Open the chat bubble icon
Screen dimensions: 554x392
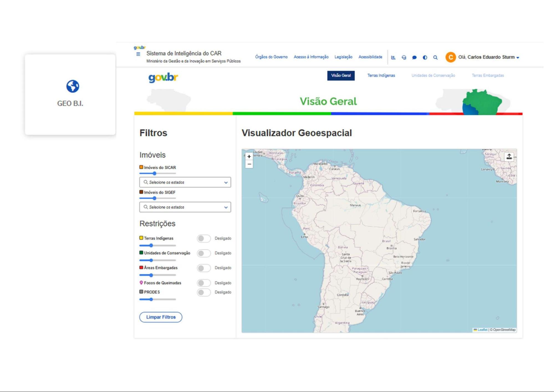414,57
